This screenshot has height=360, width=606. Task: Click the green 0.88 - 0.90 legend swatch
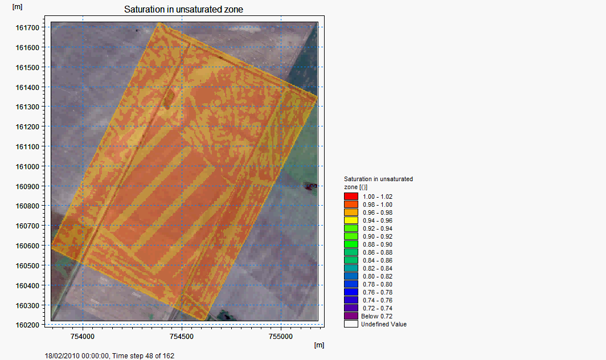coord(351,244)
